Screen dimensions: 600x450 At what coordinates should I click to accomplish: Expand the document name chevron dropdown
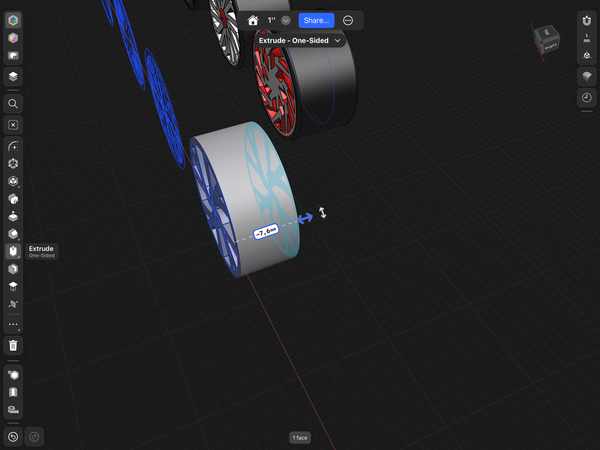(286, 21)
